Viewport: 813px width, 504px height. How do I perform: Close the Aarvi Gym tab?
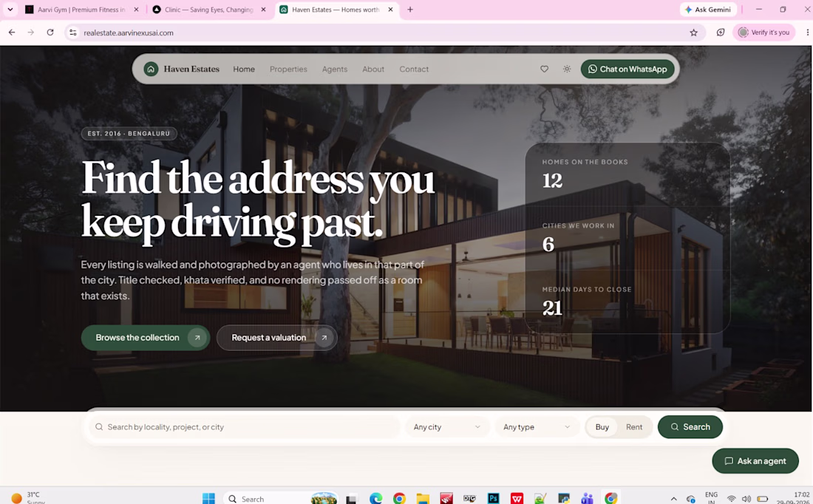[x=137, y=10]
